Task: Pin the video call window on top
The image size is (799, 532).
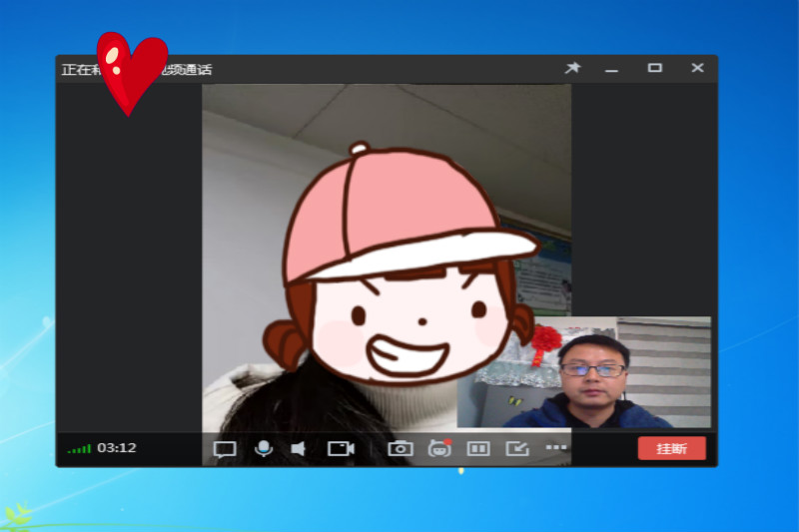Action: click(572, 69)
